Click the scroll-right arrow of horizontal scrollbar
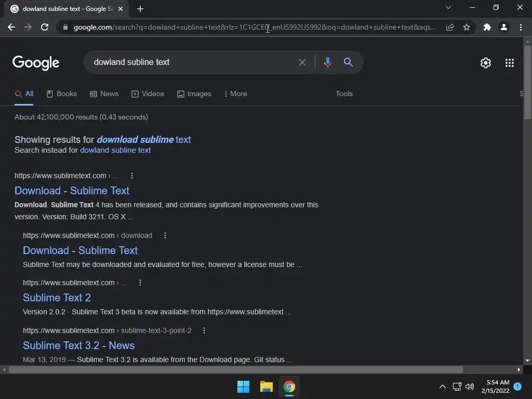This screenshot has height=399, width=532. coord(519,370)
